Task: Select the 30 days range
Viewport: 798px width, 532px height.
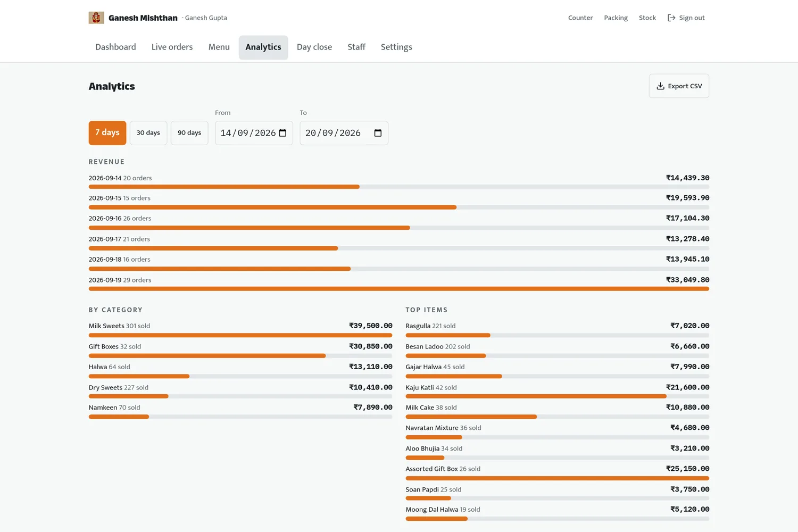Action: coord(148,133)
